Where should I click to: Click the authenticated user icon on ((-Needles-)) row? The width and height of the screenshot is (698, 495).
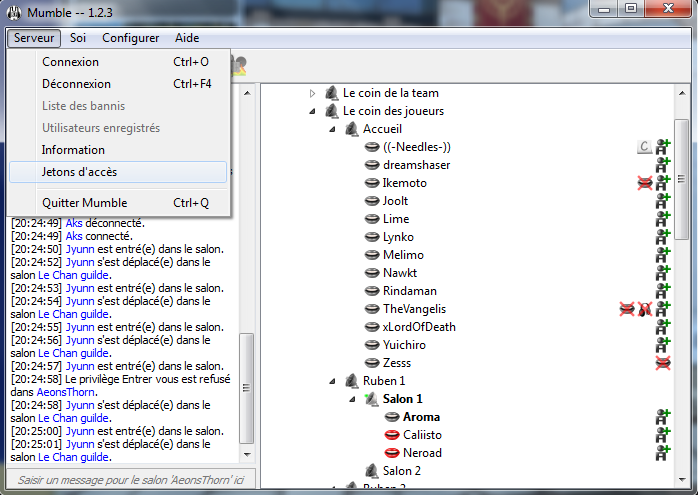click(x=663, y=147)
